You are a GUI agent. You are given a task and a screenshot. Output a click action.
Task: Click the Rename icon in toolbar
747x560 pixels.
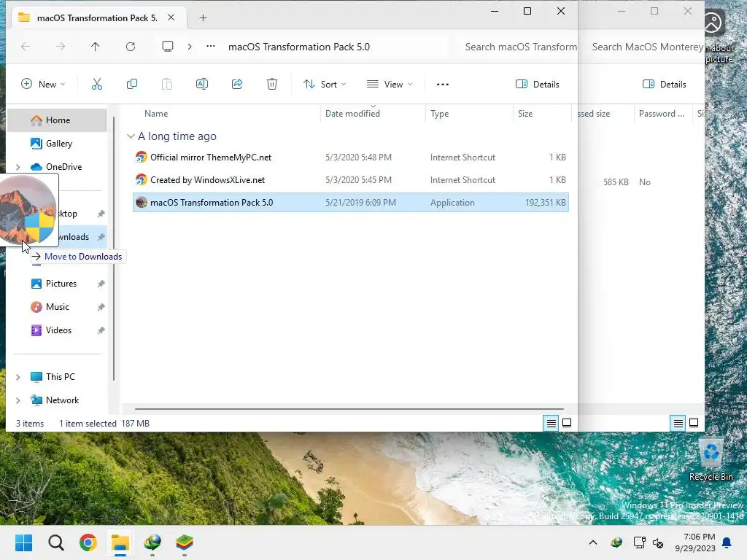tap(202, 85)
